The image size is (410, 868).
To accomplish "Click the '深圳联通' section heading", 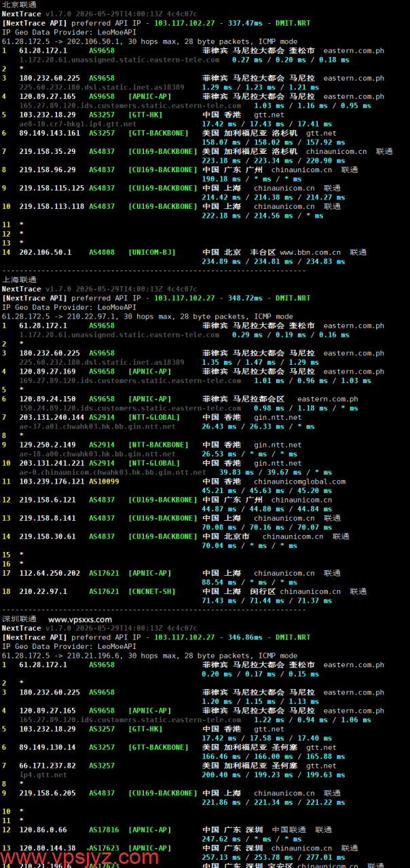I will pos(20,619).
